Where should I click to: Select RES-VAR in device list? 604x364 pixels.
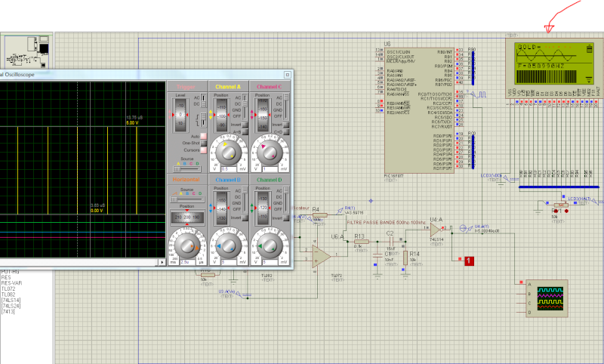11,283
